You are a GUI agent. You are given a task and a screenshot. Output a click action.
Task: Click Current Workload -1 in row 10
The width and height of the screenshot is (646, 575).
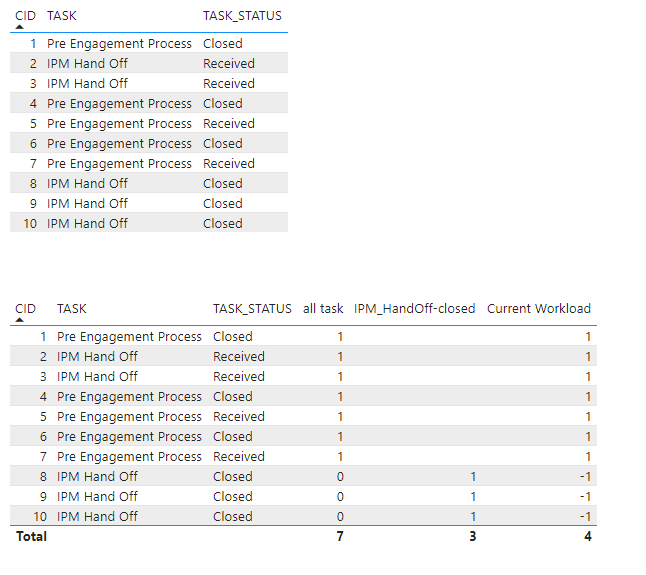coord(585,517)
